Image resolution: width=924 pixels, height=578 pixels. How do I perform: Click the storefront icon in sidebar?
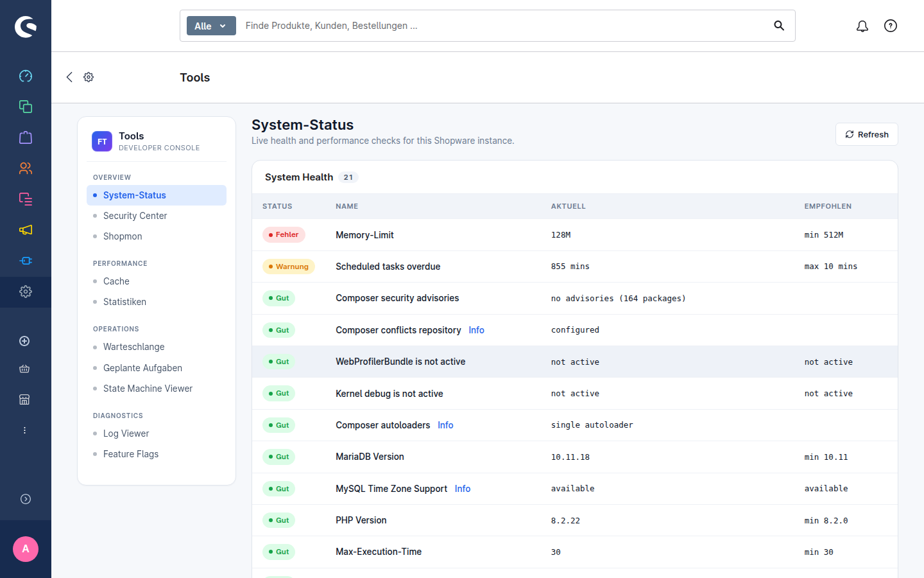tap(24, 399)
